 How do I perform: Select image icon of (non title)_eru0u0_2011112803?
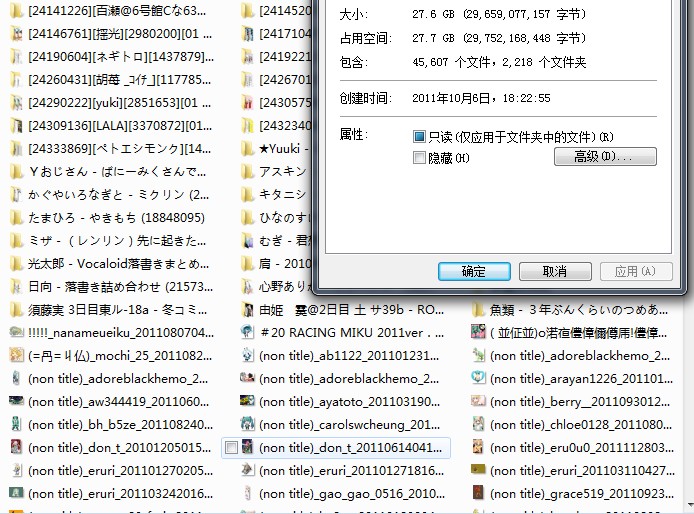478,447
